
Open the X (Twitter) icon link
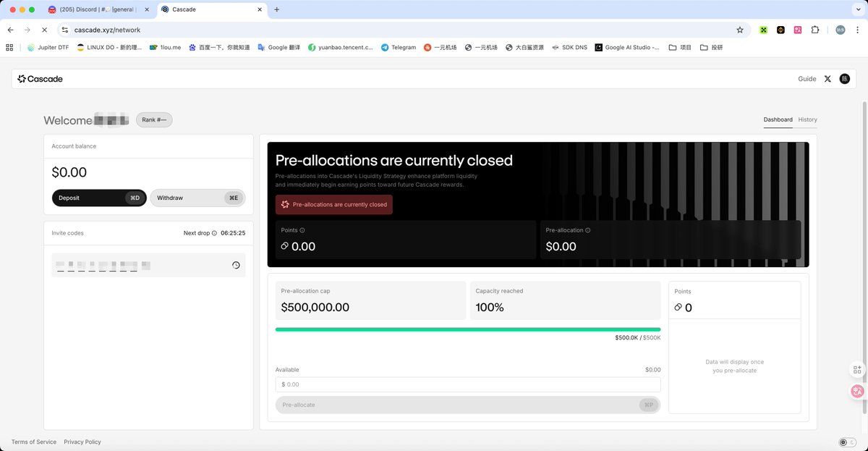pyautogui.click(x=827, y=79)
